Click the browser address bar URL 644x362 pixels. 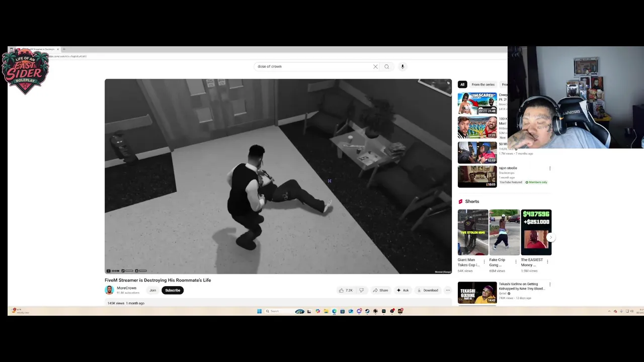click(x=68, y=56)
